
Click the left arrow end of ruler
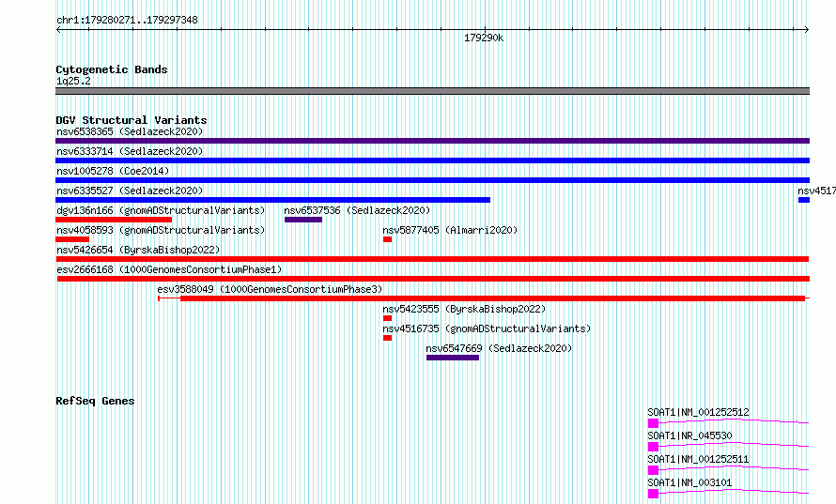(x=58, y=30)
